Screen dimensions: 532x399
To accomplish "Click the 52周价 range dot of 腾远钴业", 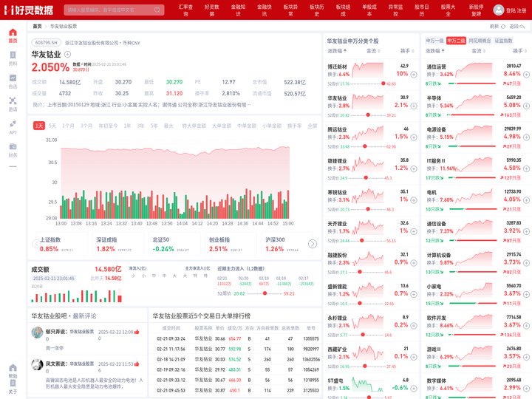I will tap(365, 146).
